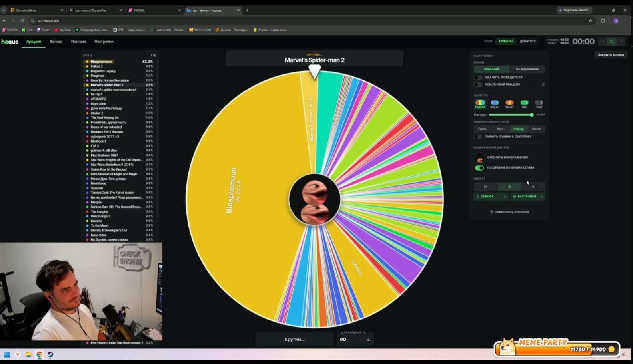Viewport: 633px width, 364px height.
Task: Open the Kick bookmark
Action: click(27, 30)
